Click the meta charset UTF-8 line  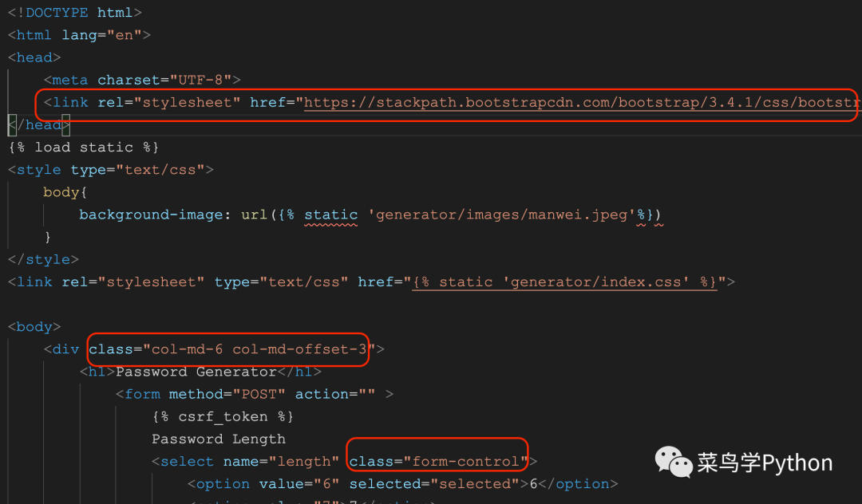(x=142, y=80)
